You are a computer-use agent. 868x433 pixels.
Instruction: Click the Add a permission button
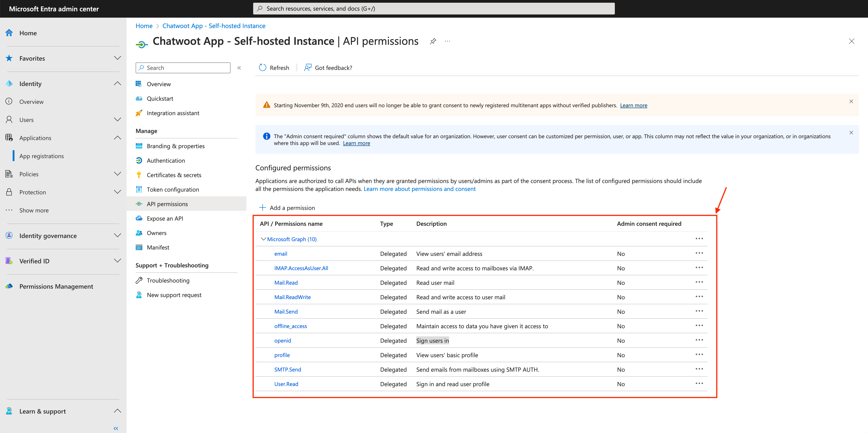(x=287, y=208)
